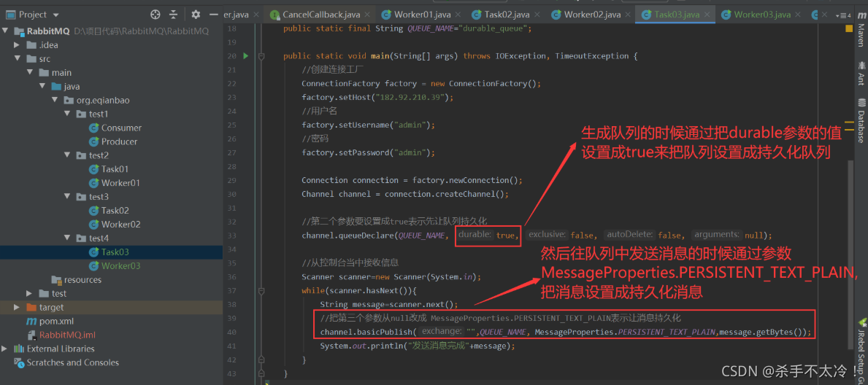Close the Worker02.java tab

click(x=627, y=15)
